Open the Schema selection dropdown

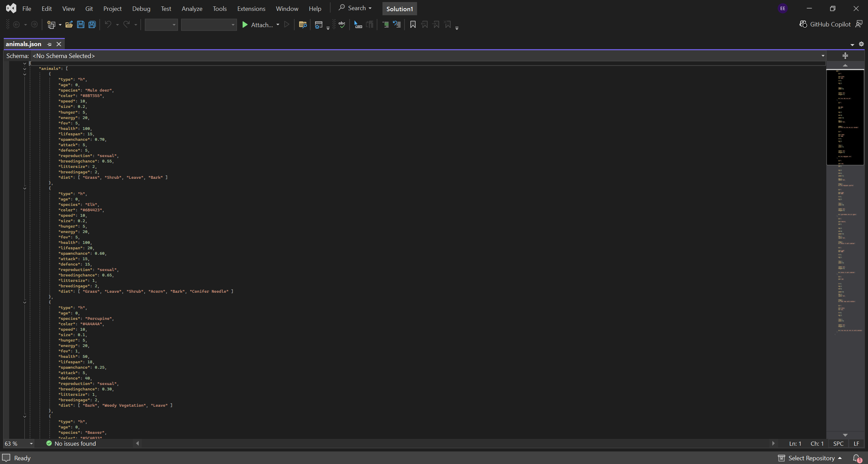pyautogui.click(x=823, y=56)
